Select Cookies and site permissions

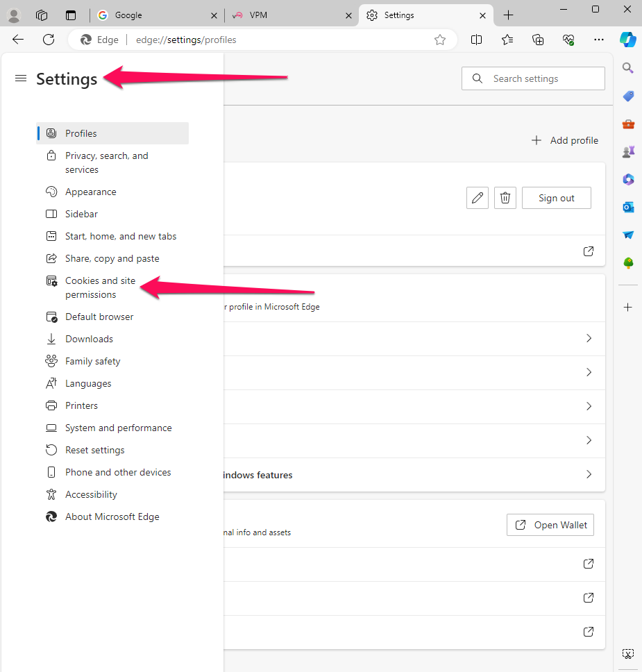click(100, 287)
